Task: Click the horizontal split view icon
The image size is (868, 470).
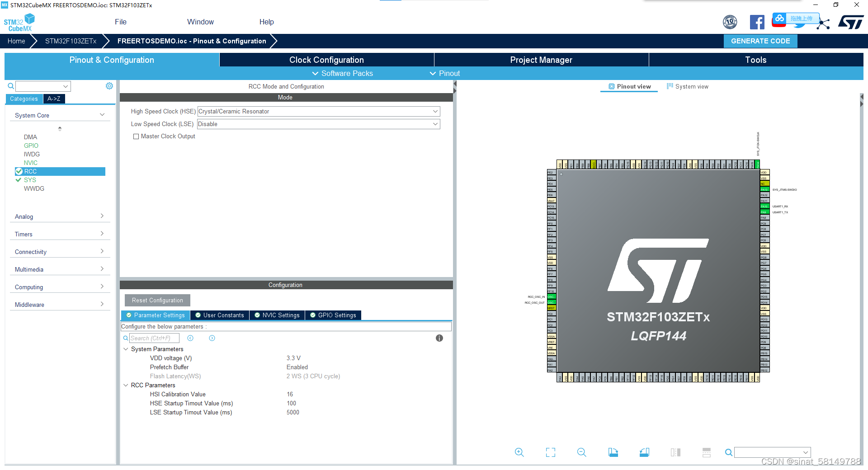Action: coord(707,452)
